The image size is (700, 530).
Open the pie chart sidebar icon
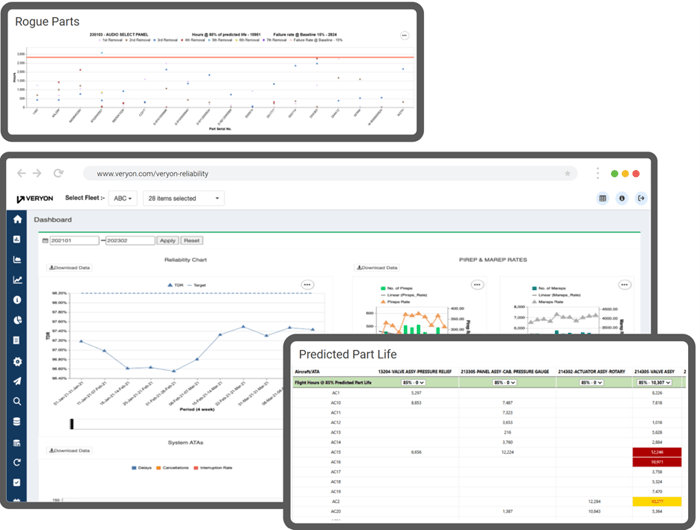click(17, 320)
